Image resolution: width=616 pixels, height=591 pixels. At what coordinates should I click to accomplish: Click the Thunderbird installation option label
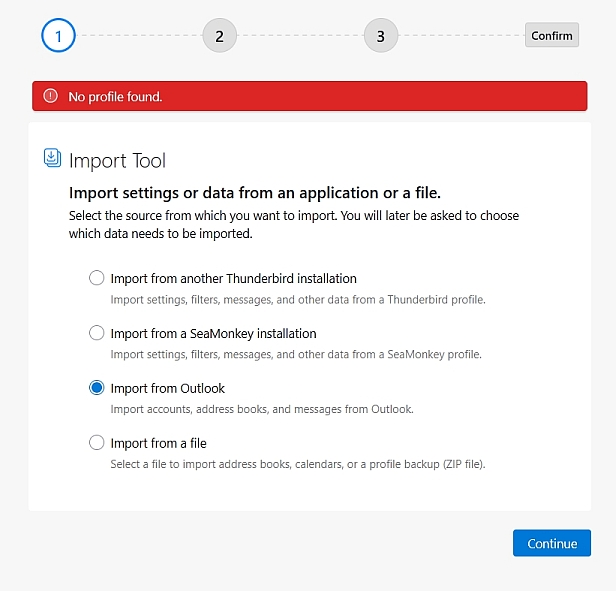point(233,278)
